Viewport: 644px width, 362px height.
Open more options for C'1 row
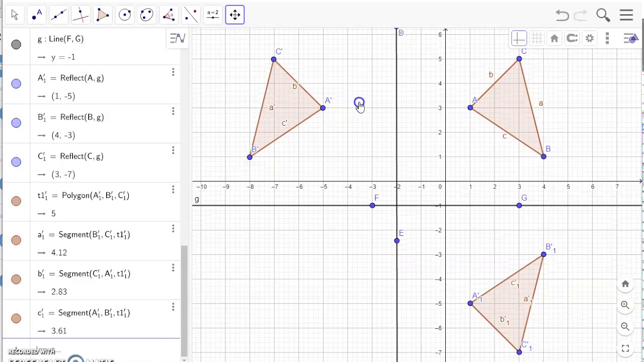coord(173,150)
